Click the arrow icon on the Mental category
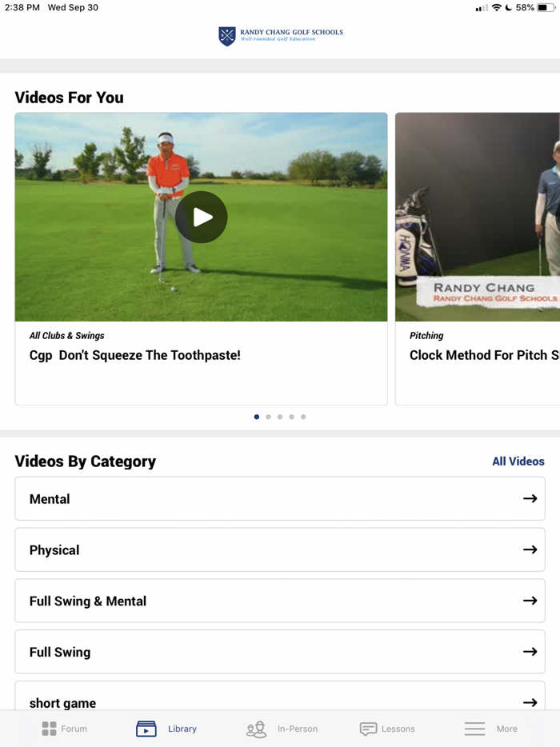The image size is (560, 747). pyautogui.click(x=530, y=498)
